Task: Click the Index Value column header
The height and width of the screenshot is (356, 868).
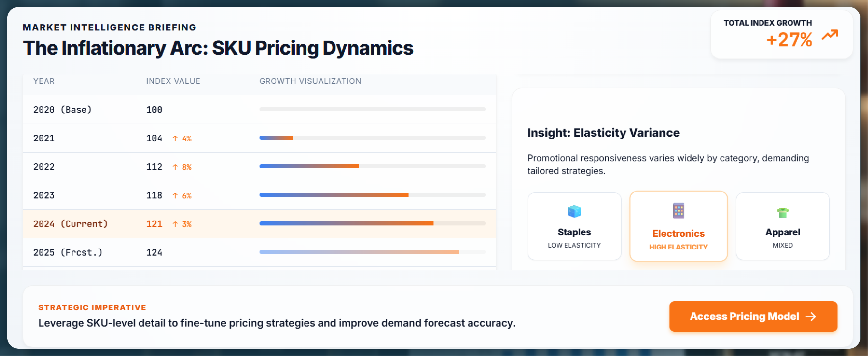Action: coord(173,81)
